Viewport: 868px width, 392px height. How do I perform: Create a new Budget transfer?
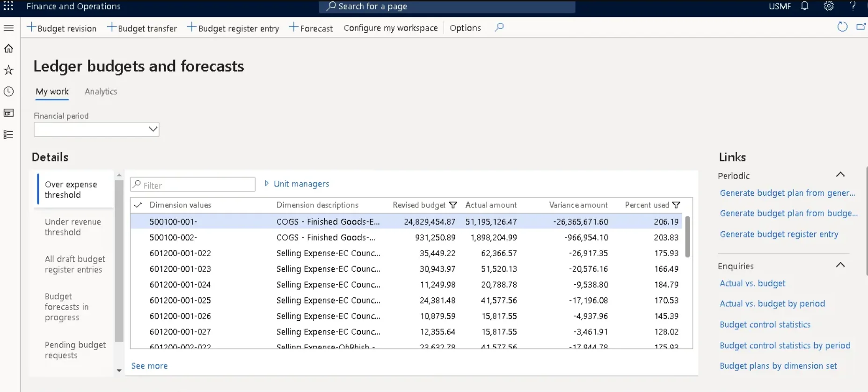point(142,28)
